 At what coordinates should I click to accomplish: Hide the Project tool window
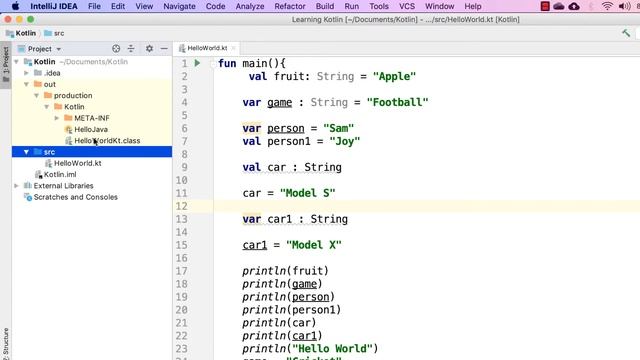tap(164, 49)
